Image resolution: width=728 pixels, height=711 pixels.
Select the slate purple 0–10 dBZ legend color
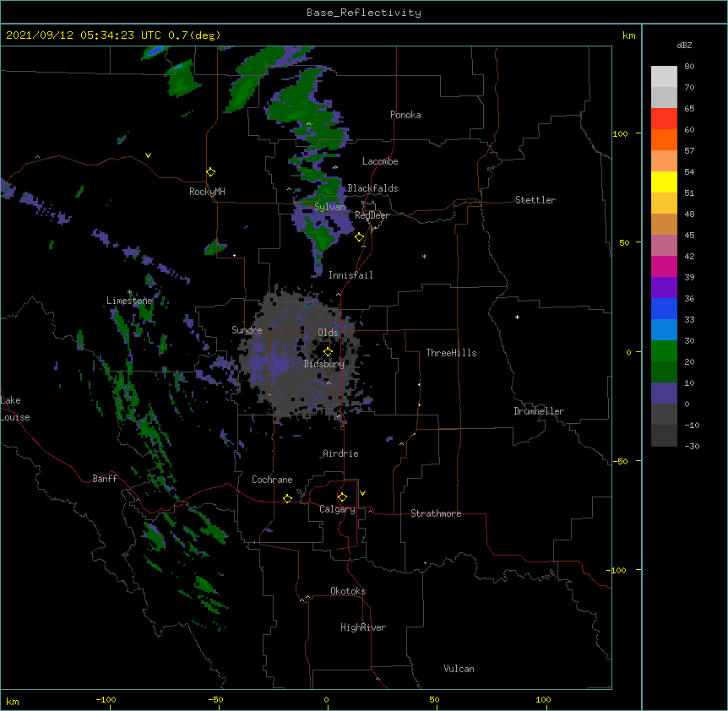(664, 393)
